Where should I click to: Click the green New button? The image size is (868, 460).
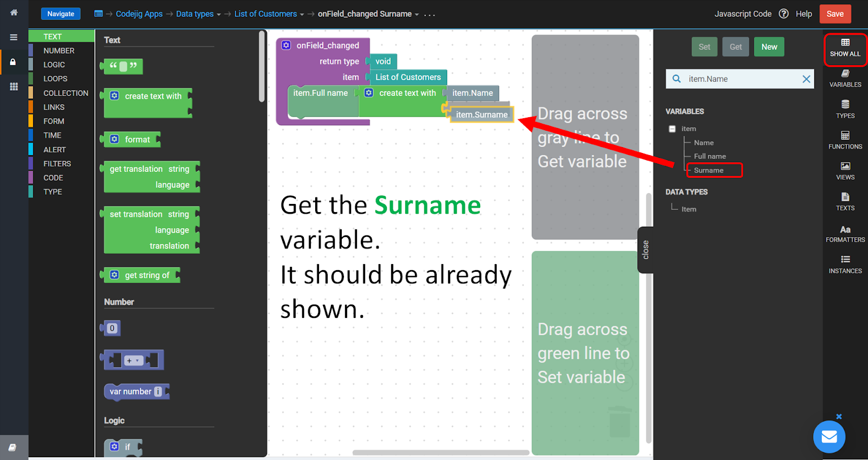769,47
